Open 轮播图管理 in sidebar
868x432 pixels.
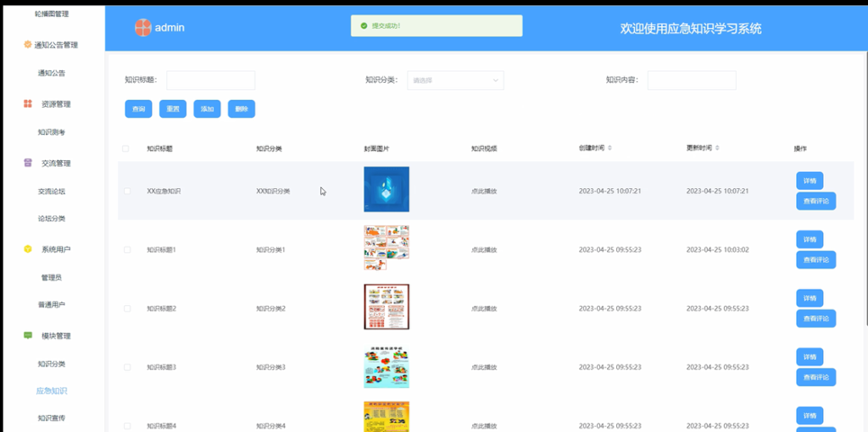click(x=52, y=14)
